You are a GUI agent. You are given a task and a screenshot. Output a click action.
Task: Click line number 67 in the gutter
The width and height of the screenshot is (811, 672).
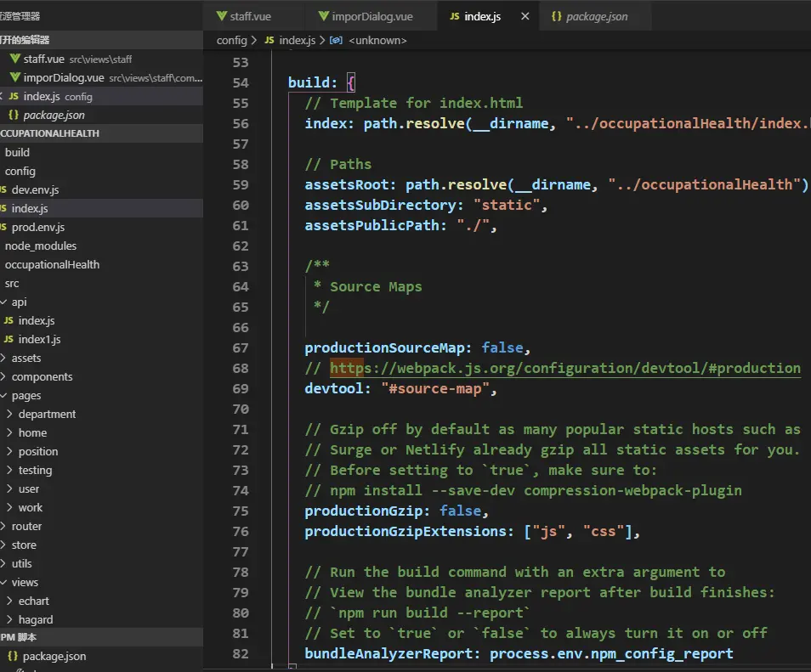[x=240, y=347]
